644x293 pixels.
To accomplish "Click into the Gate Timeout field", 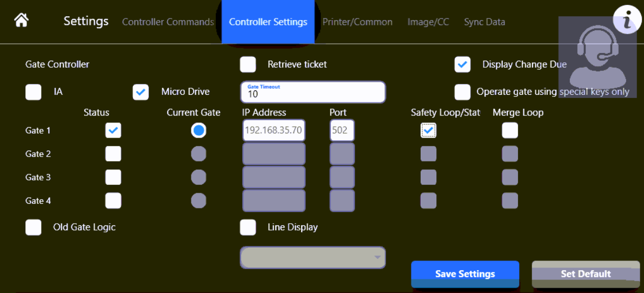I will pyautogui.click(x=313, y=92).
